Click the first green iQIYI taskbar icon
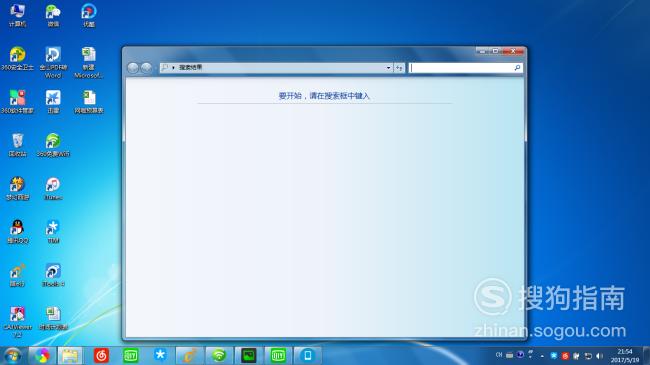Viewport: 650px width, 365px height. pyautogui.click(x=131, y=356)
